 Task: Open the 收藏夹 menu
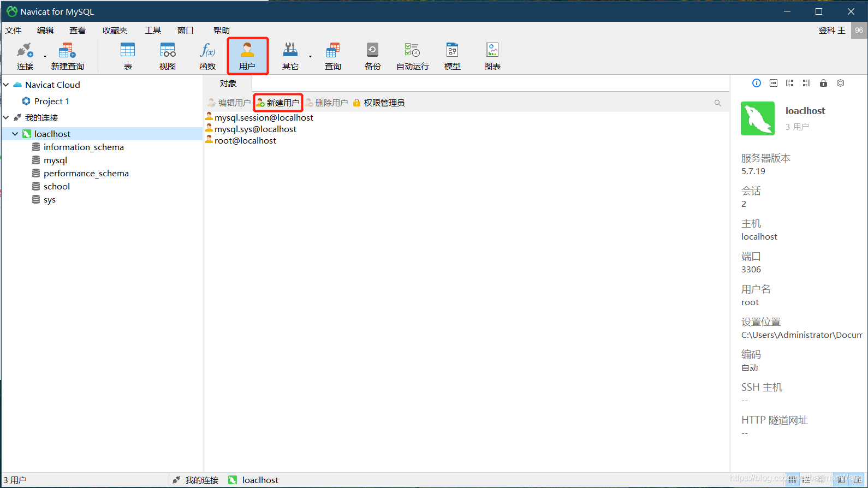pyautogui.click(x=115, y=30)
